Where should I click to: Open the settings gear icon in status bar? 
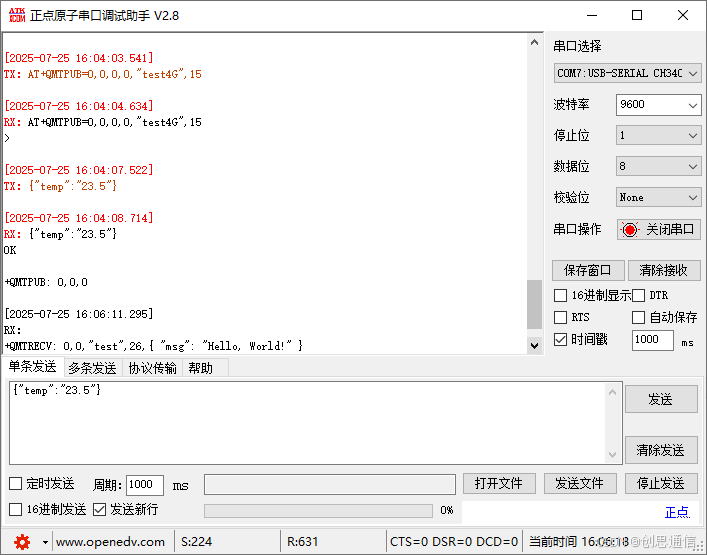tap(22, 541)
